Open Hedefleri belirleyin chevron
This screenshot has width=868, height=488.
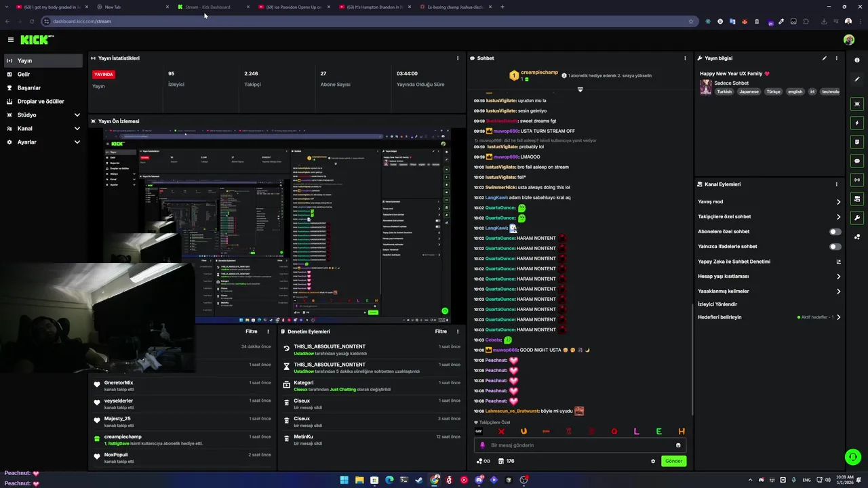(x=838, y=317)
